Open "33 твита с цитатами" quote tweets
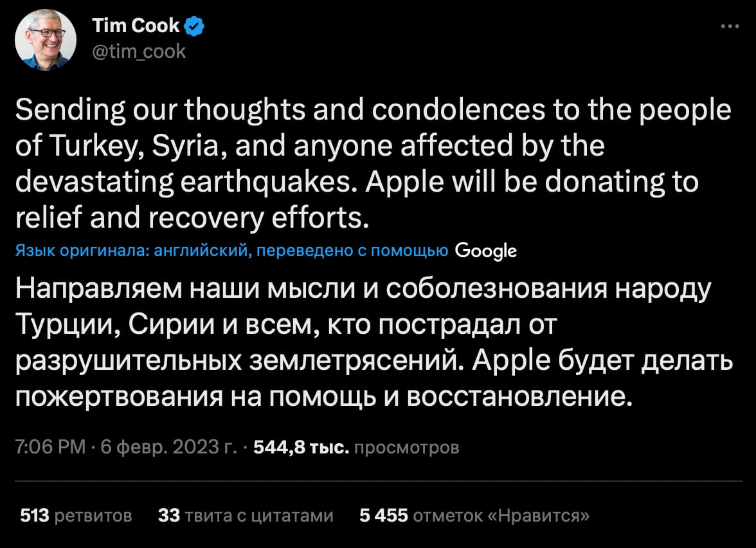 point(246,515)
